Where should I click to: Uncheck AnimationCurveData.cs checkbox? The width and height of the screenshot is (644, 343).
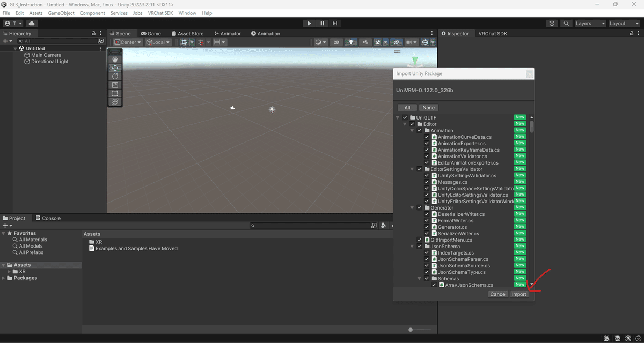point(427,137)
